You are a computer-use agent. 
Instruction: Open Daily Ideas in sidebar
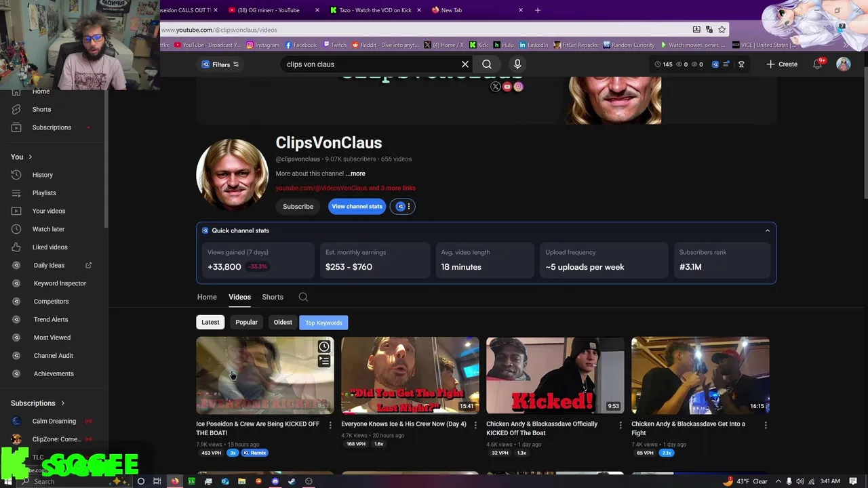coord(49,265)
